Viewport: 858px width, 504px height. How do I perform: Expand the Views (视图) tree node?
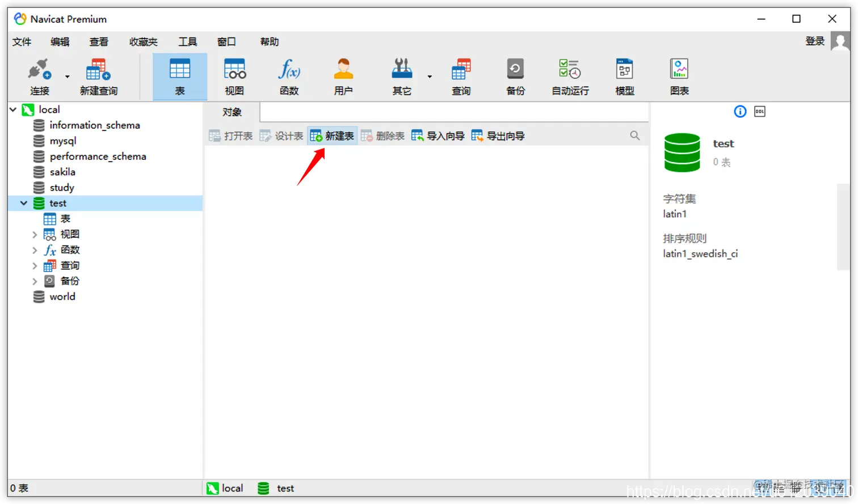[35, 234]
